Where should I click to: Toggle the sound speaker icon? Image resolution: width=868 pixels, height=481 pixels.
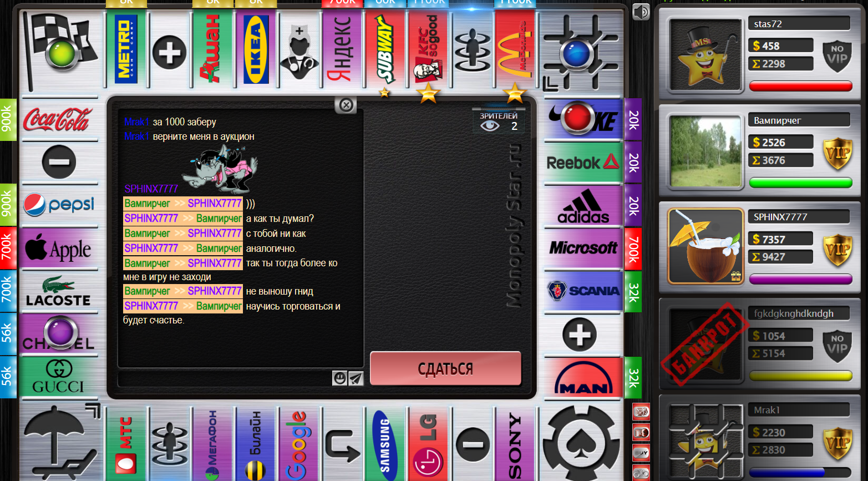(641, 12)
